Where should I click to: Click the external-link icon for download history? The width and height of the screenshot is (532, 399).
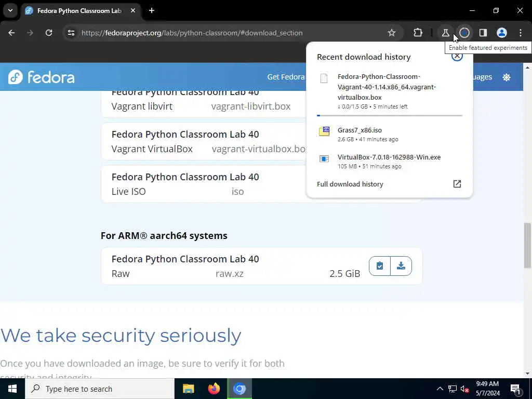click(x=457, y=184)
